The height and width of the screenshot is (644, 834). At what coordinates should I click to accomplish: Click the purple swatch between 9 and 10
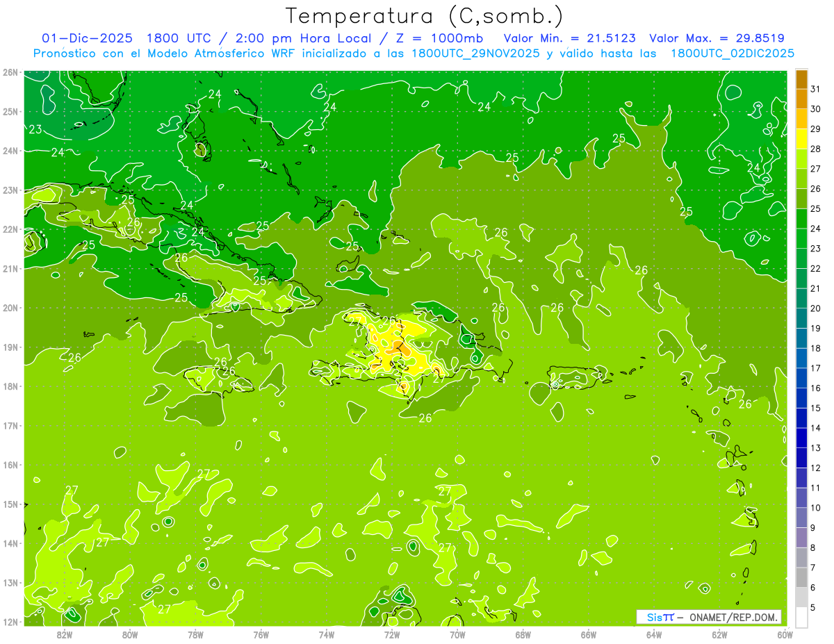click(x=801, y=518)
